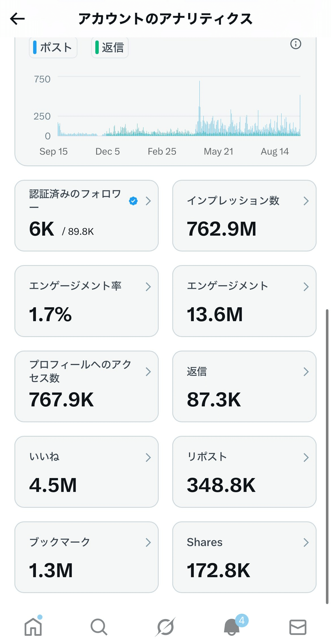Expand the リポスト card chevron
Screen dimensions: 331x644
306,457
